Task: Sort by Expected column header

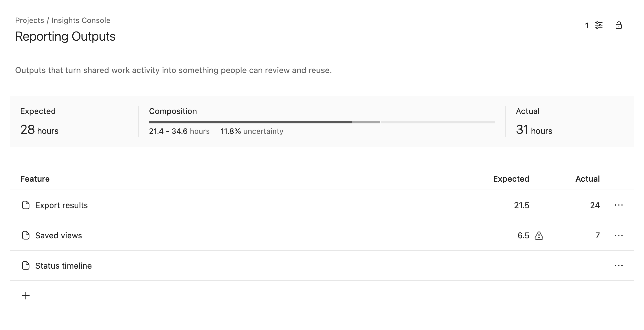Action: 511,179
